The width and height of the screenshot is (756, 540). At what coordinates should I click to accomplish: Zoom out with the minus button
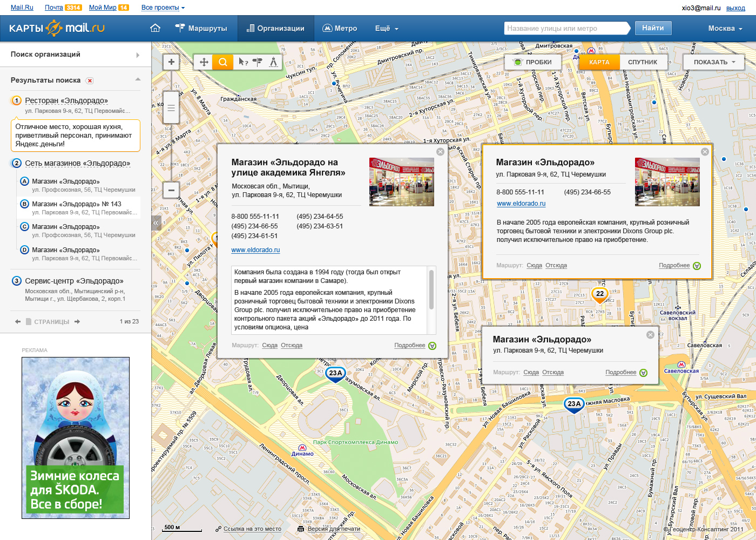click(171, 190)
